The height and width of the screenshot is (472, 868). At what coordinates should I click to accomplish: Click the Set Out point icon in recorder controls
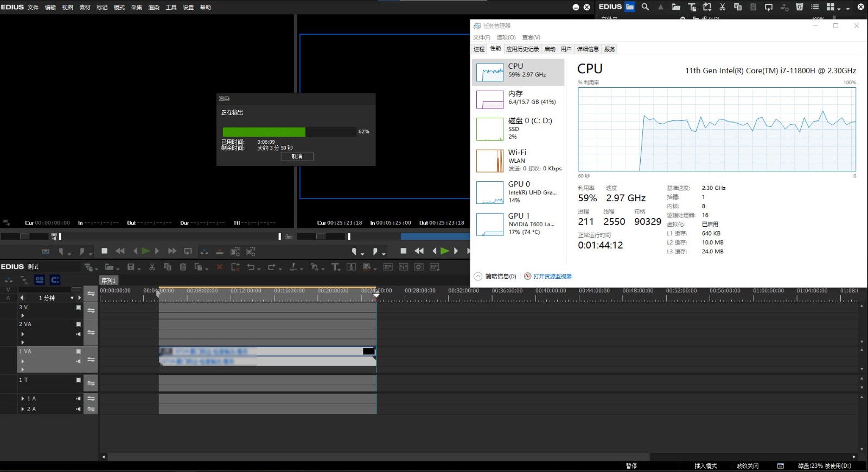tap(375, 251)
